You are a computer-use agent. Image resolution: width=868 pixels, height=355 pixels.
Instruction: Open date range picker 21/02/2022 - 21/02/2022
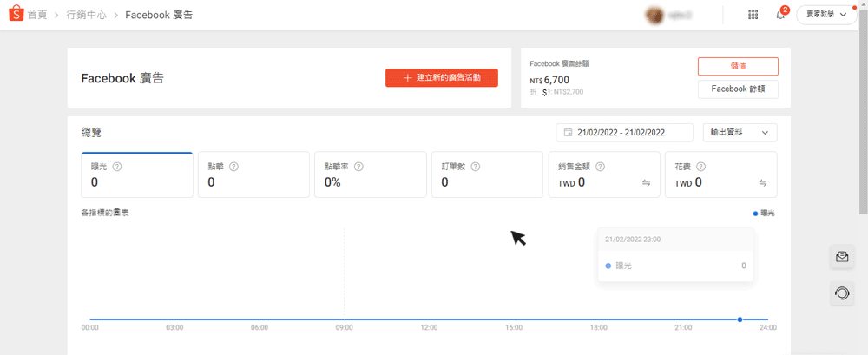pos(624,132)
